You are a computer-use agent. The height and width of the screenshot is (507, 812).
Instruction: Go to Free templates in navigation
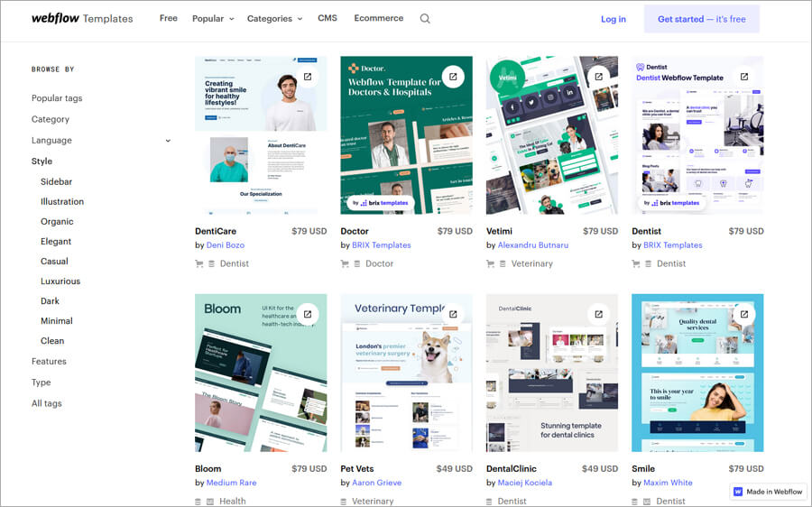pyautogui.click(x=169, y=18)
